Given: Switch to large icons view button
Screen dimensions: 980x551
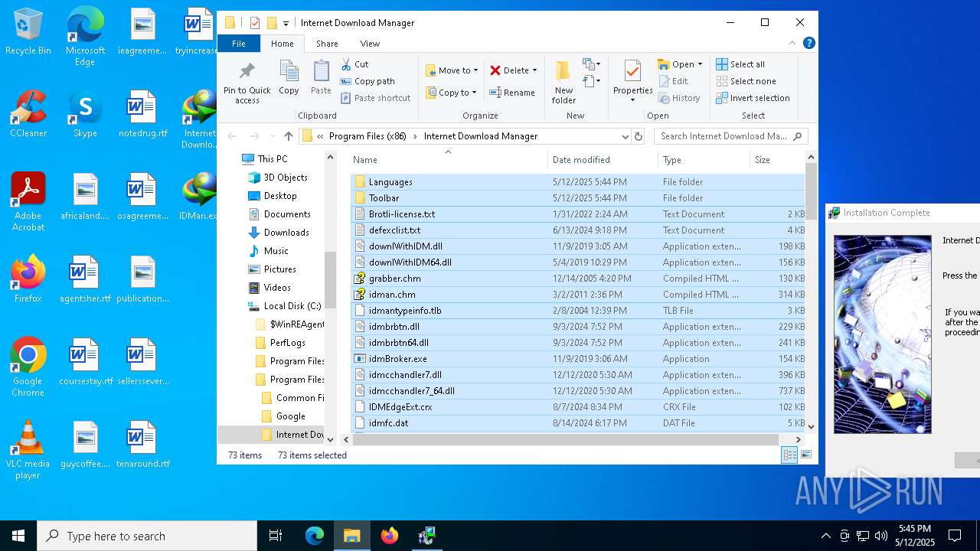Looking at the screenshot, I should [x=806, y=455].
